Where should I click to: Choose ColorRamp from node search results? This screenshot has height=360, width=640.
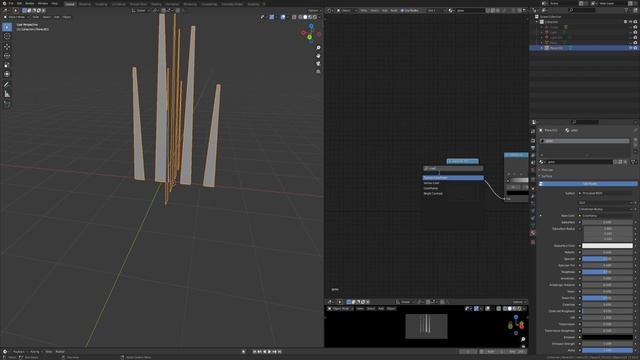[x=431, y=189]
